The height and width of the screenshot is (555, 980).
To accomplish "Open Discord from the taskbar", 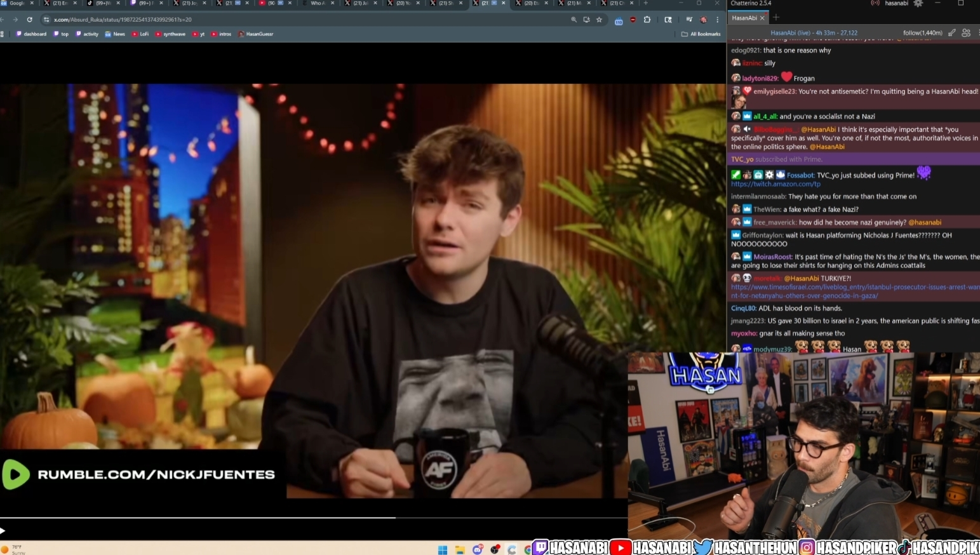I will pos(477,550).
